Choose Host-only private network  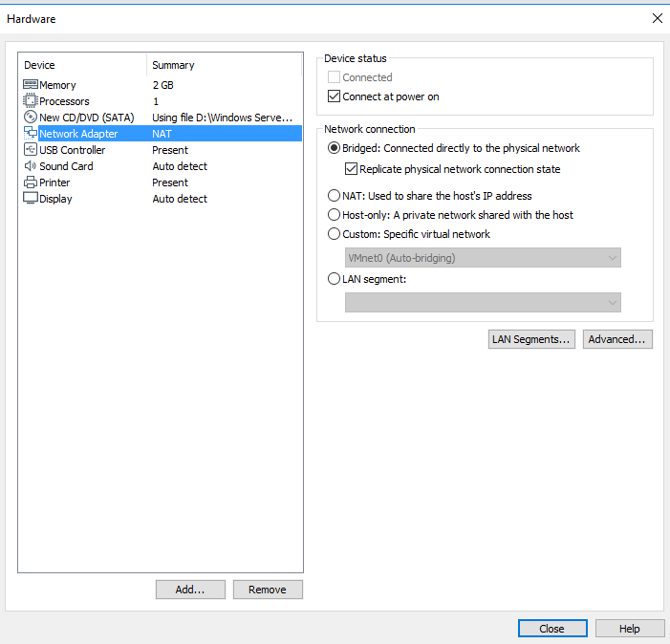(x=334, y=214)
